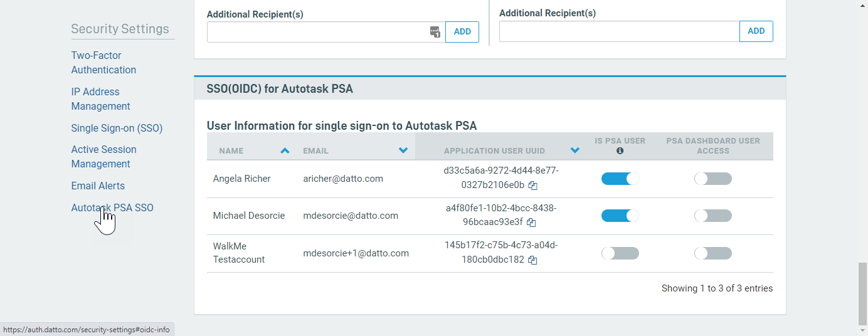This screenshot has height=336, width=868.
Task: Open the Autotask PSA SSO link
Action: (112, 207)
